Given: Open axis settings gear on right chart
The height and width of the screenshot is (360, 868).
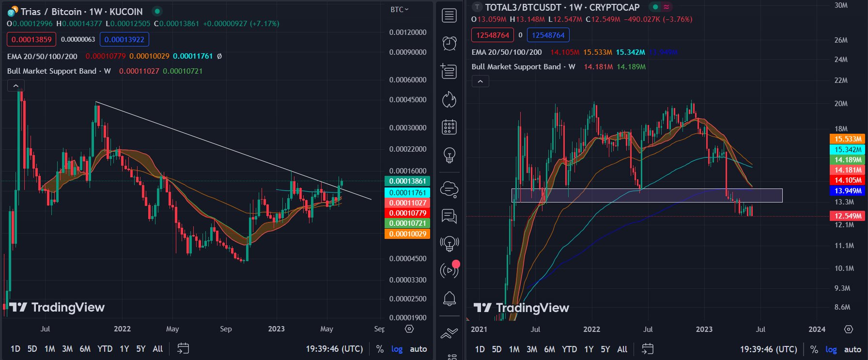Looking at the screenshot, I should (x=849, y=329).
